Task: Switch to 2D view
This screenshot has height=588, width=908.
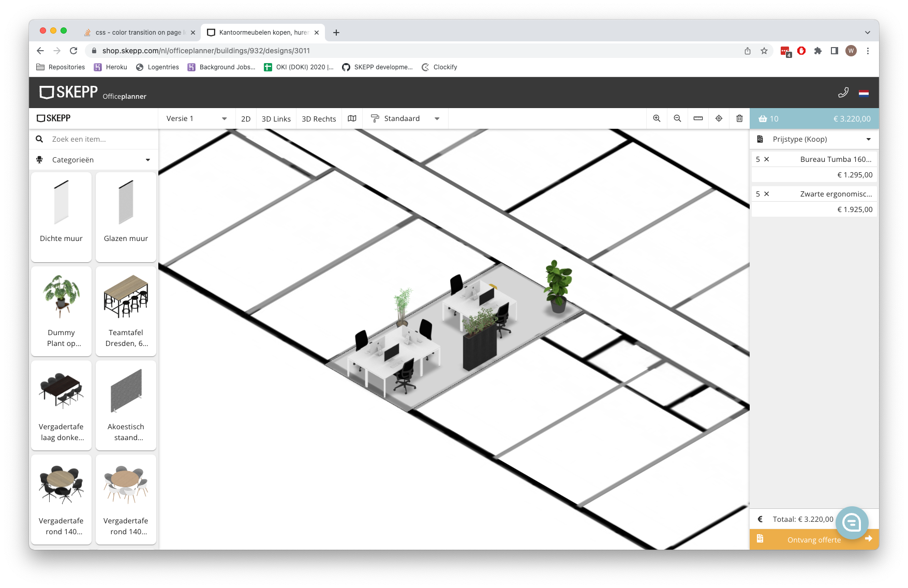Action: [246, 119]
